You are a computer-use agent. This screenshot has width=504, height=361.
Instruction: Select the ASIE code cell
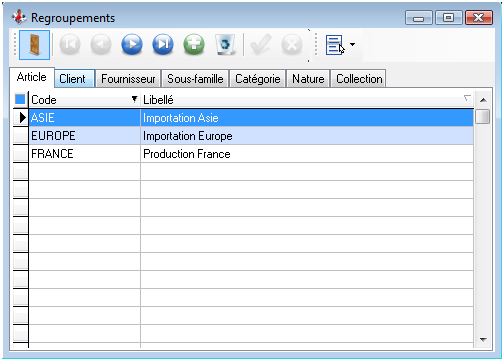click(x=85, y=118)
